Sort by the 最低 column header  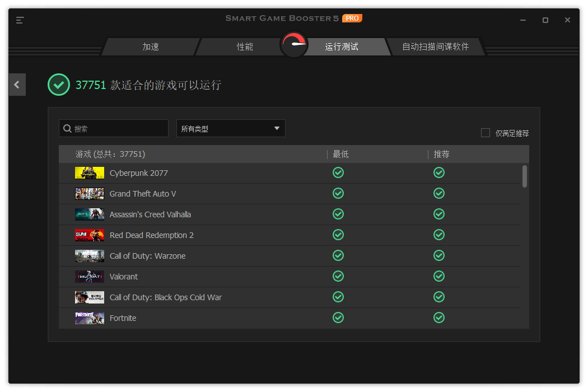click(x=340, y=154)
